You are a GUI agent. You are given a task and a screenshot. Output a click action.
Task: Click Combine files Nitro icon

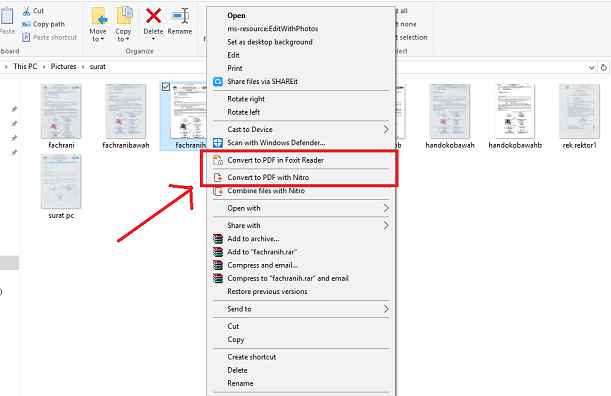(x=218, y=191)
